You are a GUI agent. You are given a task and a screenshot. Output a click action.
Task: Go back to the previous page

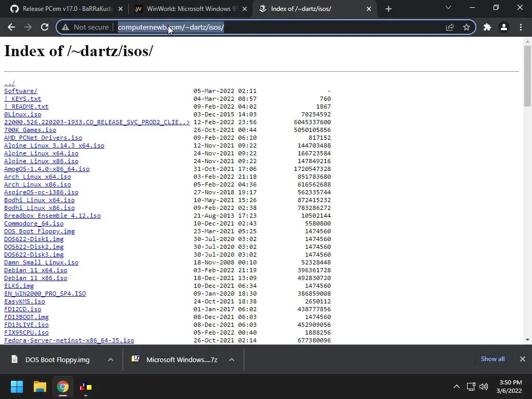[x=11, y=27]
